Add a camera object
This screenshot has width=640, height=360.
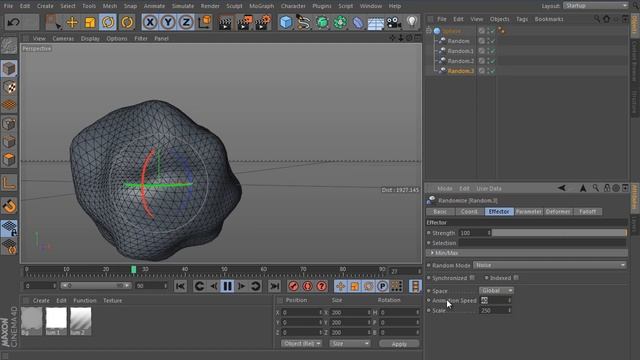point(394,22)
